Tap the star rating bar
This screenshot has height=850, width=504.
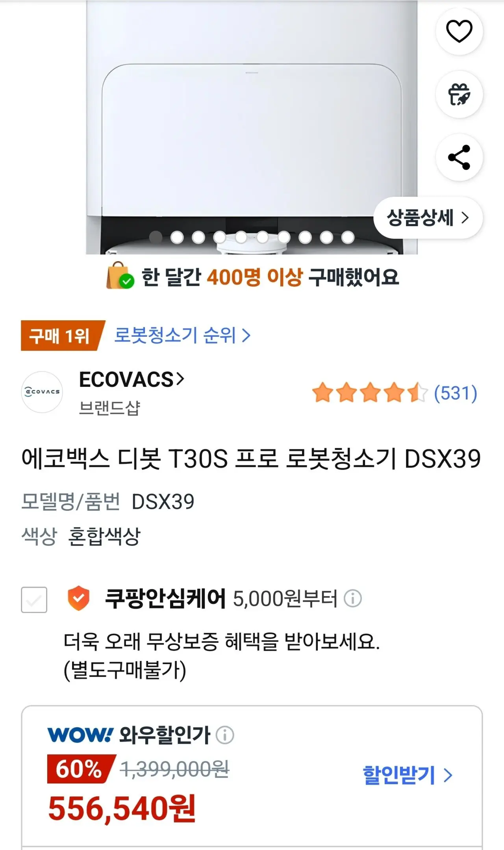(370, 392)
